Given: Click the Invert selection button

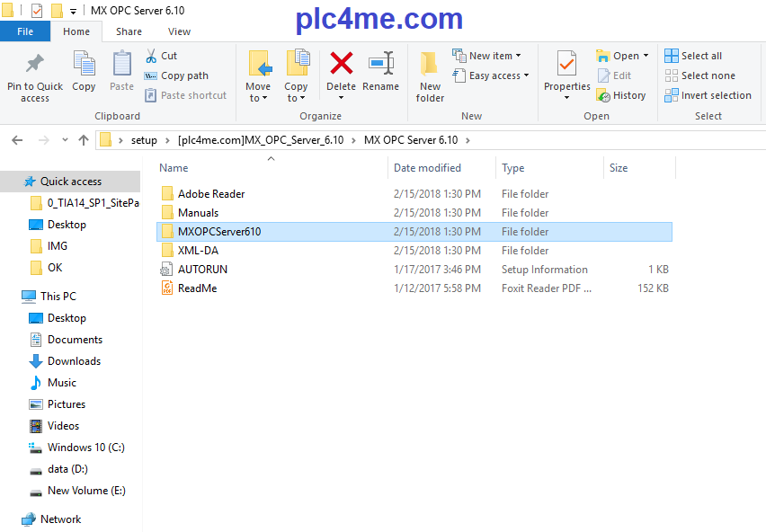Looking at the screenshot, I should click(x=708, y=95).
